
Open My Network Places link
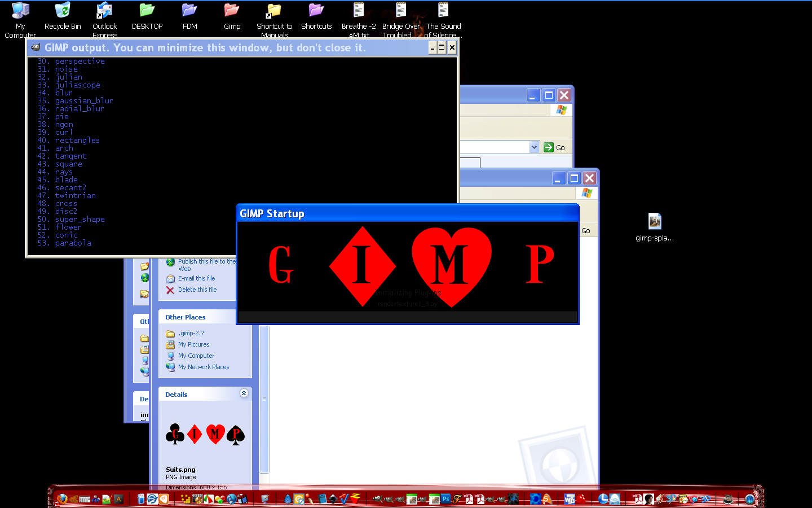204,367
